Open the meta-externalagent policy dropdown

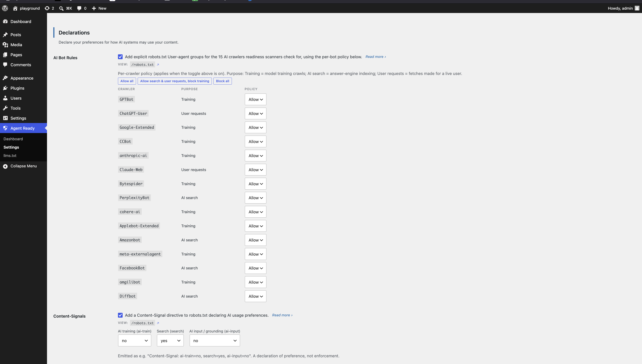point(256,254)
